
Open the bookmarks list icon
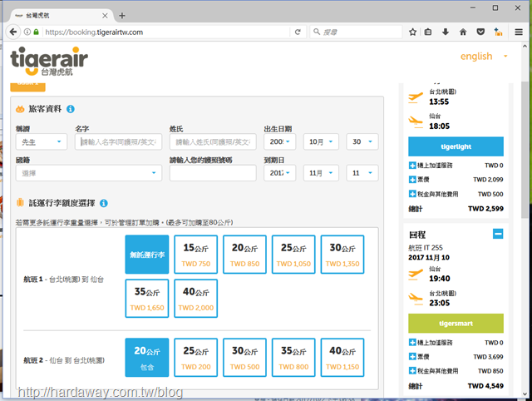tap(428, 32)
